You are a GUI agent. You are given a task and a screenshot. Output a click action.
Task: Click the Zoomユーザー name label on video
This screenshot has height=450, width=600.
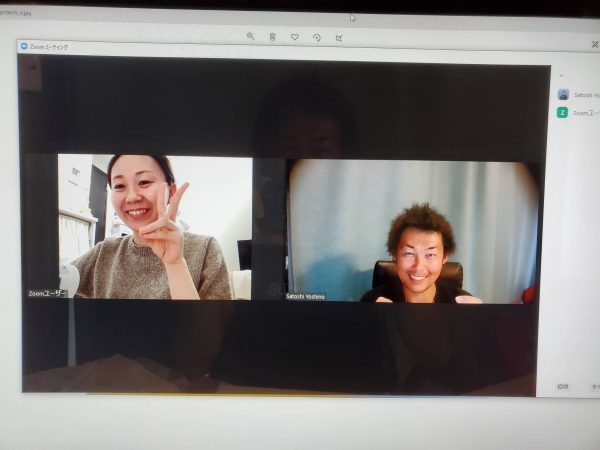48,294
